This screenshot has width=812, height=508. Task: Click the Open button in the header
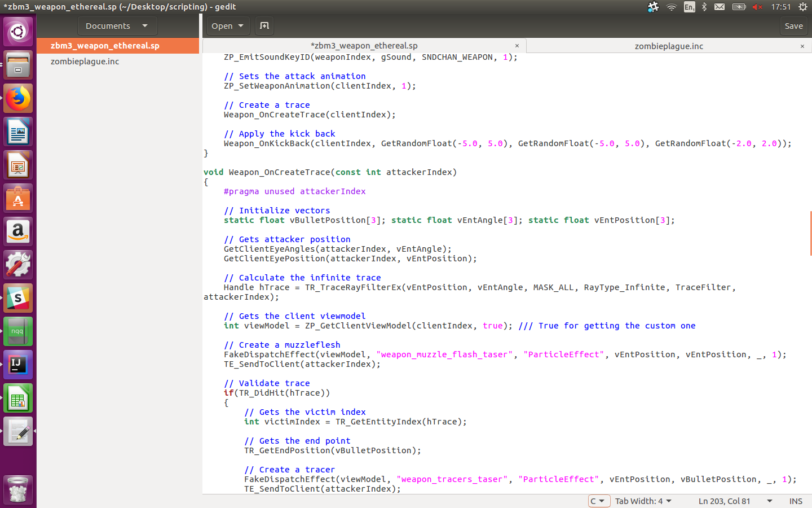pyautogui.click(x=228, y=26)
